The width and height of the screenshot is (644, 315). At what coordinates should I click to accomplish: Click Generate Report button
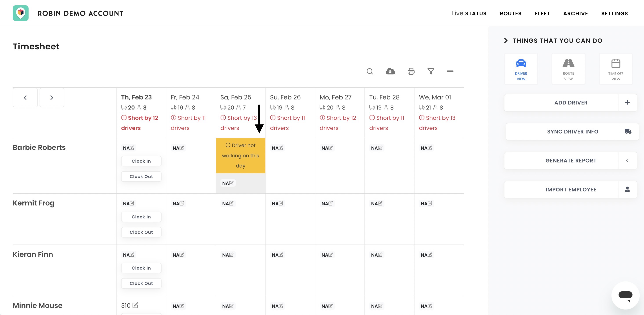571,160
